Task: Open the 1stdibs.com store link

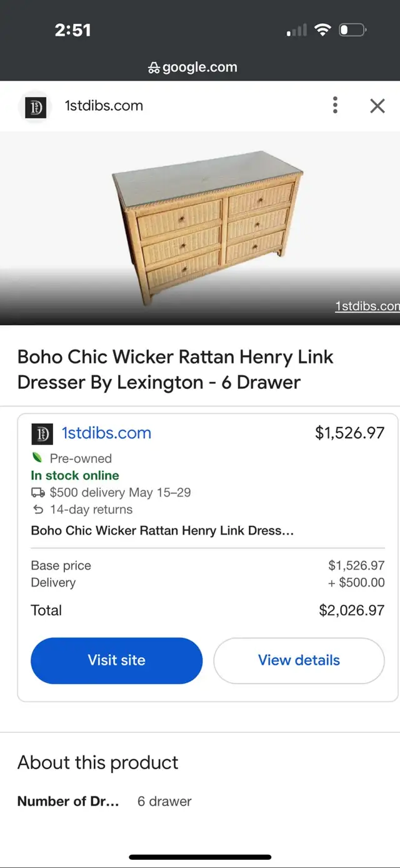Action: [106, 433]
